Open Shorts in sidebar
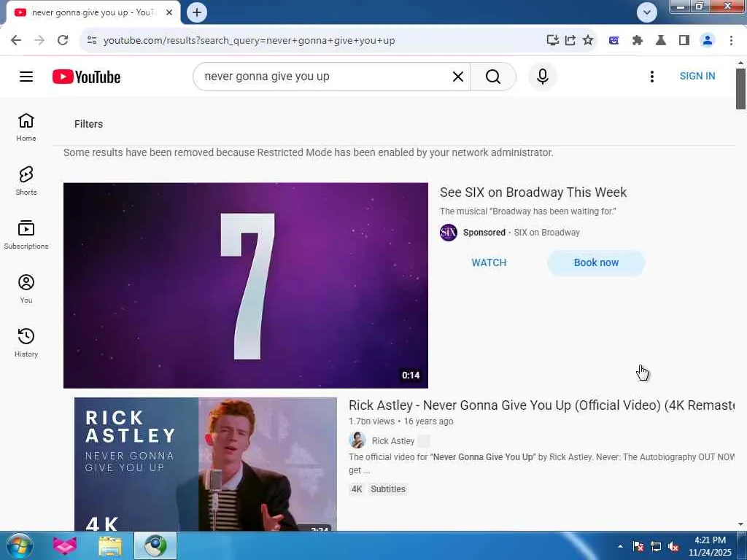Image resolution: width=747 pixels, height=560 pixels. tap(26, 181)
